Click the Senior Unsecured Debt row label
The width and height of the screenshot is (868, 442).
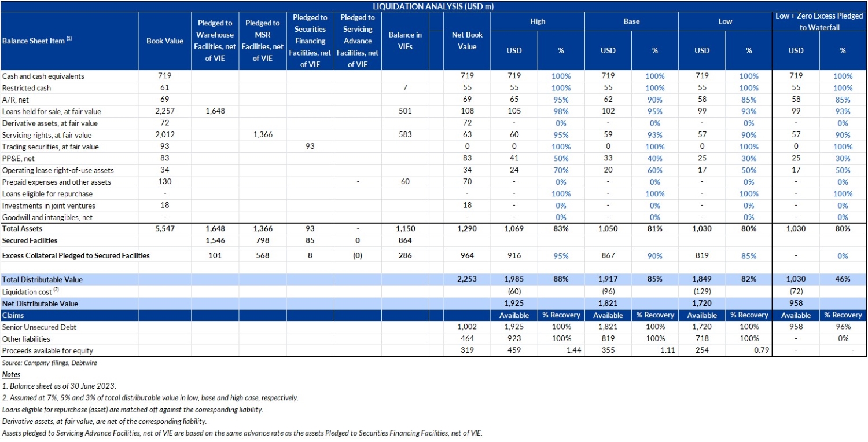(39, 327)
